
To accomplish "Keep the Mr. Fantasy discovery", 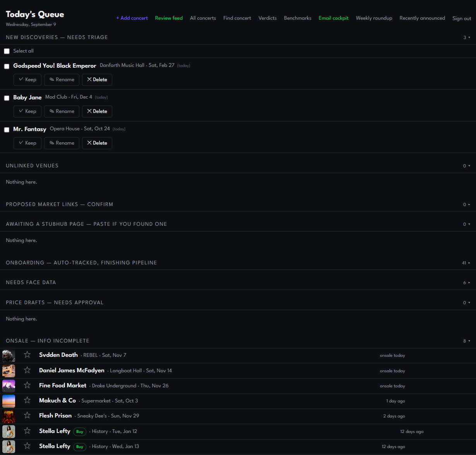I will click(x=27, y=143).
